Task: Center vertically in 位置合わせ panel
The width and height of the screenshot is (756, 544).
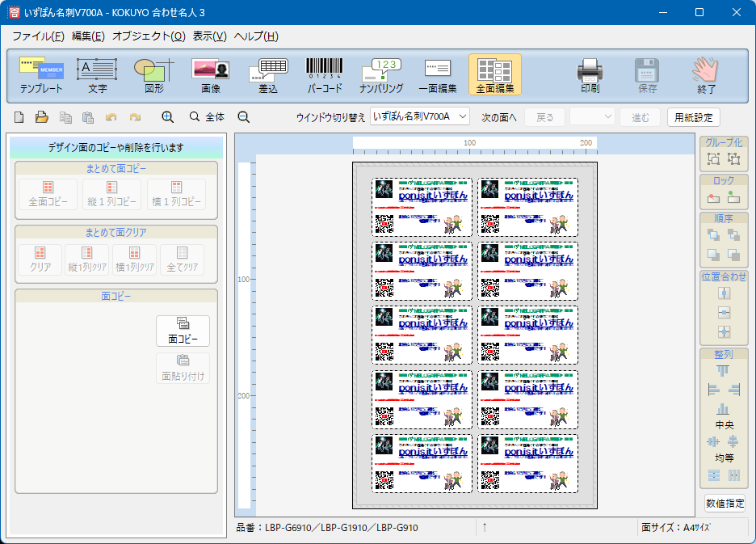Action: click(x=724, y=313)
